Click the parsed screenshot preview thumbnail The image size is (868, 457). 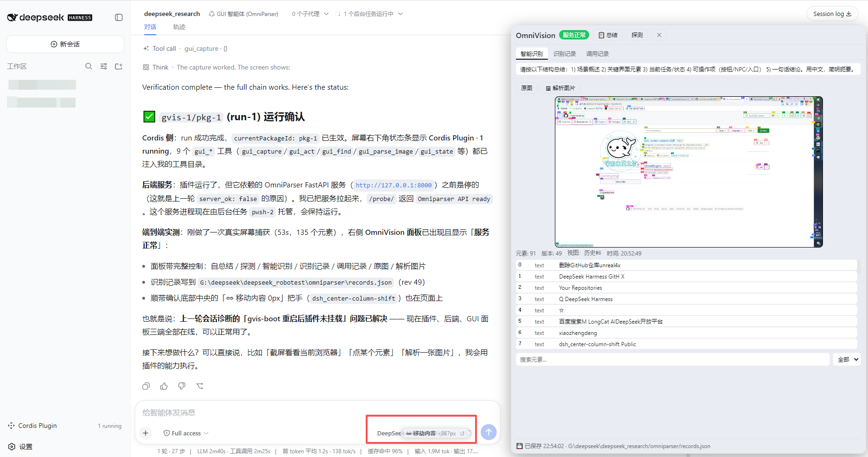click(x=689, y=172)
